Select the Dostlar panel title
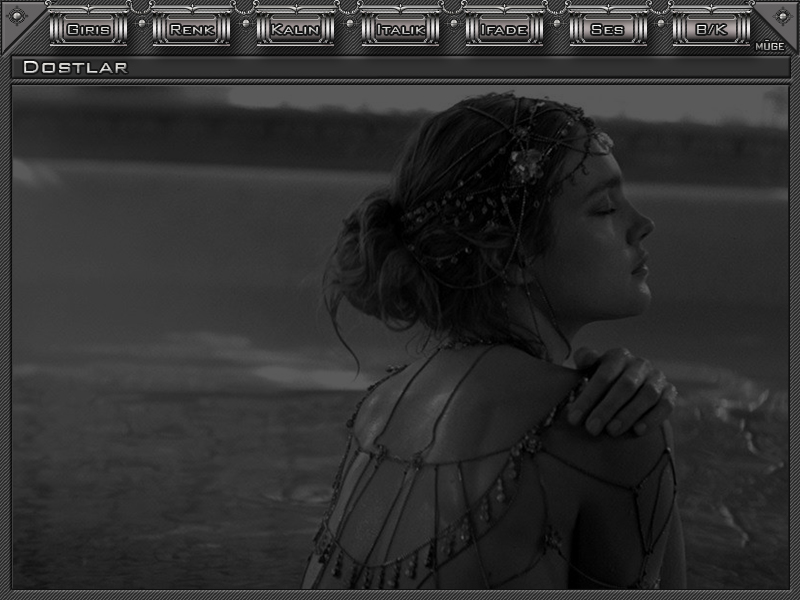This screenshot has height=600, width=800. [x=75, y=68]
